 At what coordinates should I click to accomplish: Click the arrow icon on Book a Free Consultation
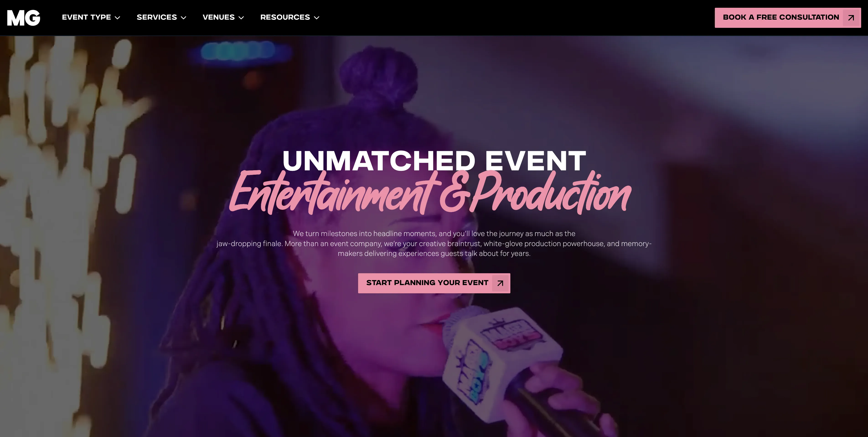click(x=851, y=18)
